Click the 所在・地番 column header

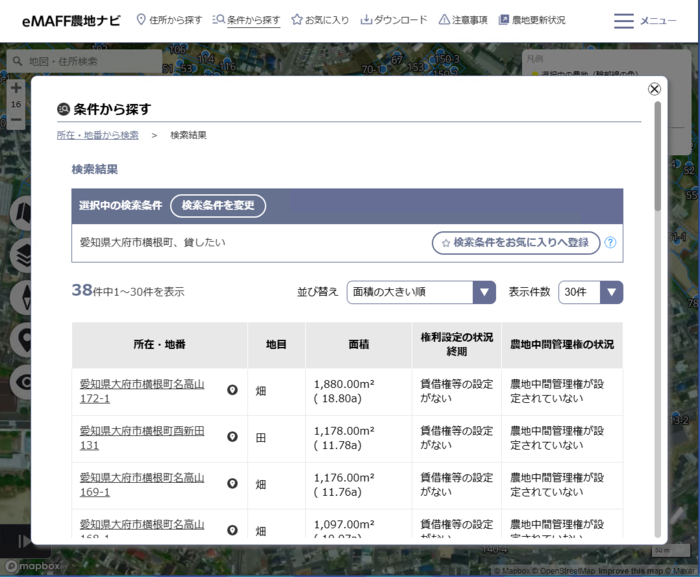pos(159,344)
